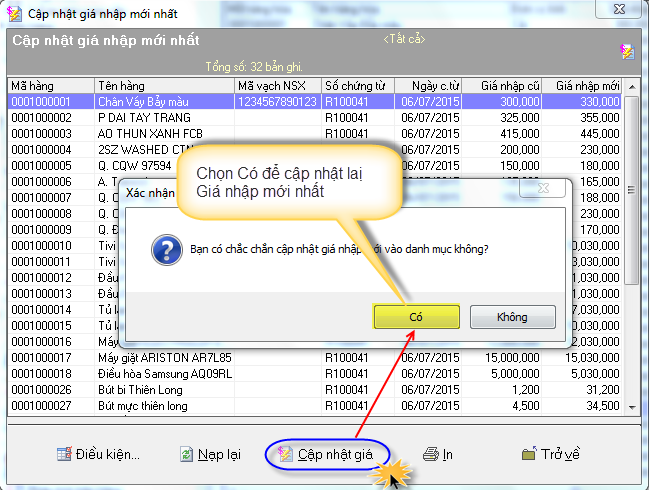Select row Bút mực thiên long
The image size is (649, 490).
pyautogui.click(x=164, y=405)
